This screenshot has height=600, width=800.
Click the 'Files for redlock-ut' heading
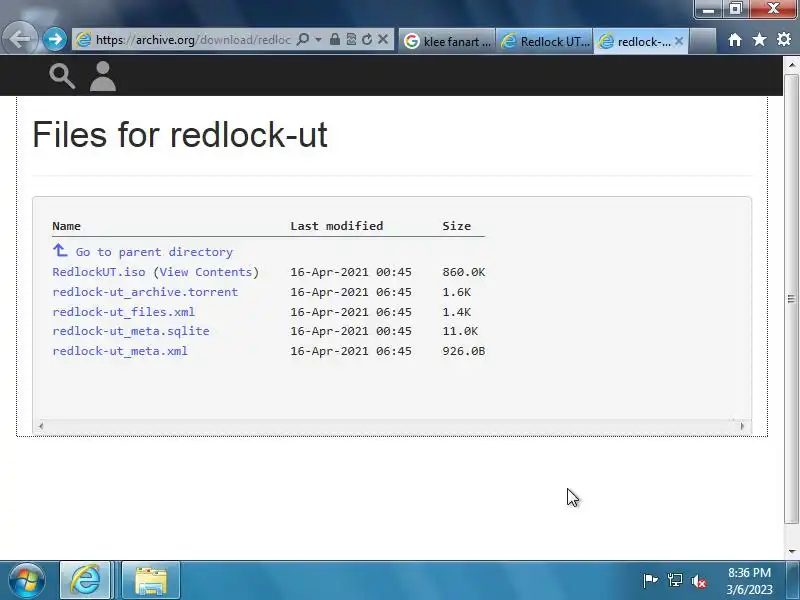pos(180,135)
